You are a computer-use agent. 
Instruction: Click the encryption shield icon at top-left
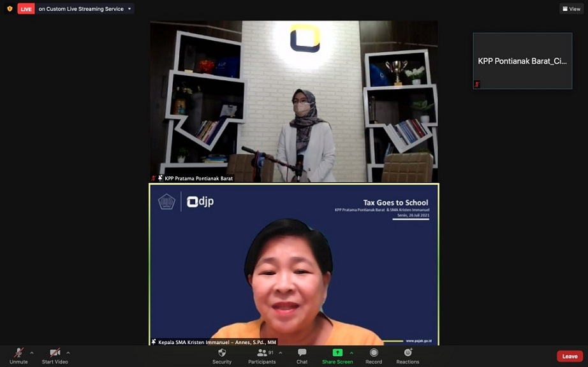(10, 9)
